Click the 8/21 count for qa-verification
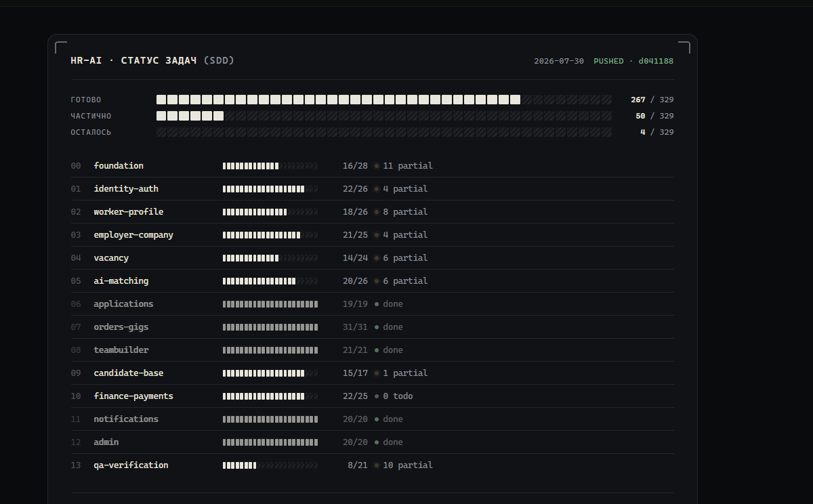The image size is (813, 504). [x=358, y=465]
